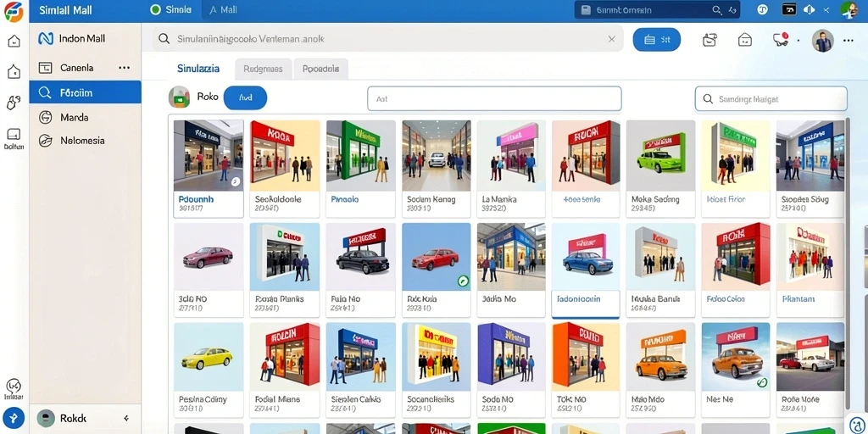Click green check badge on Nes Ne thumbnail
Screen dimensions: 868x434
(x=762, y=382)
